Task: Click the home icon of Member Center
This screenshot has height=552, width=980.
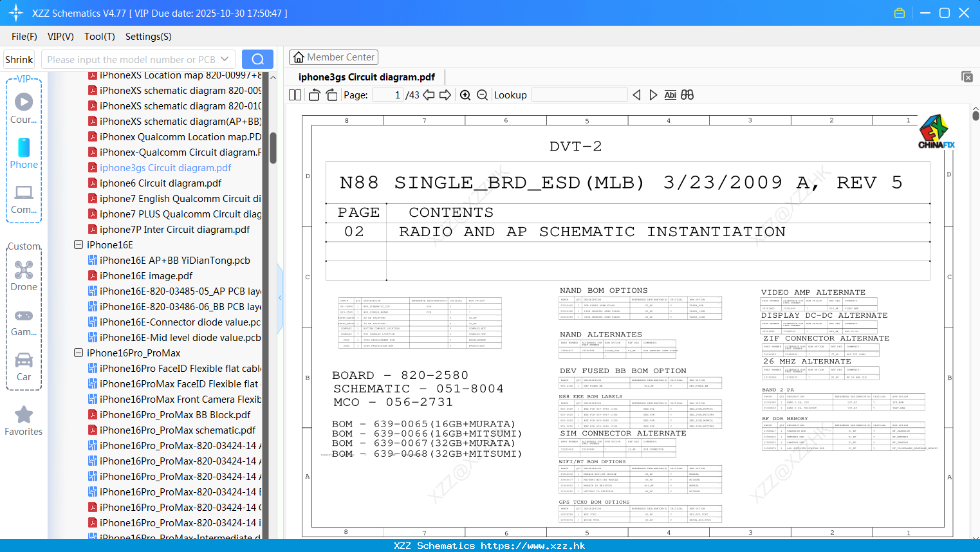Action: click(299, 57)
